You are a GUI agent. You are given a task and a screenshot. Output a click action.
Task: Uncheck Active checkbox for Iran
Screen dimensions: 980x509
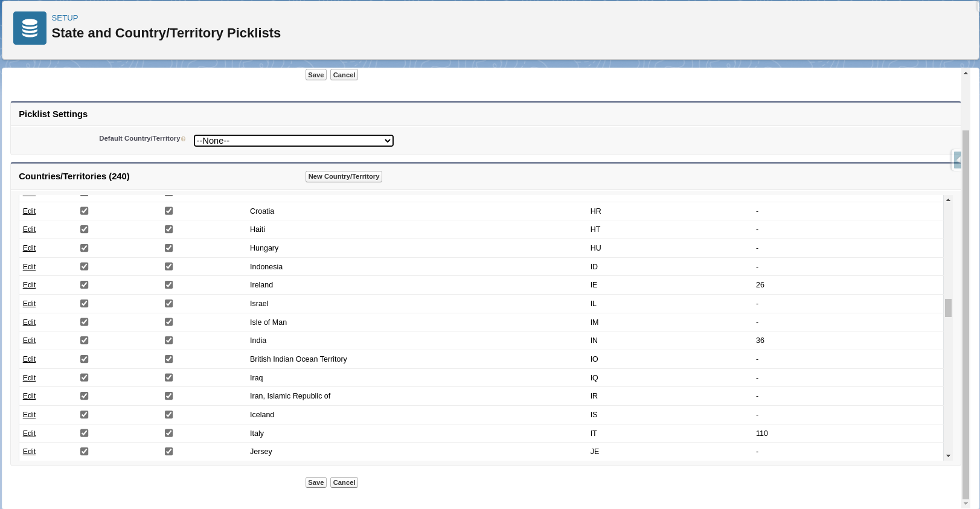point(84,396)
